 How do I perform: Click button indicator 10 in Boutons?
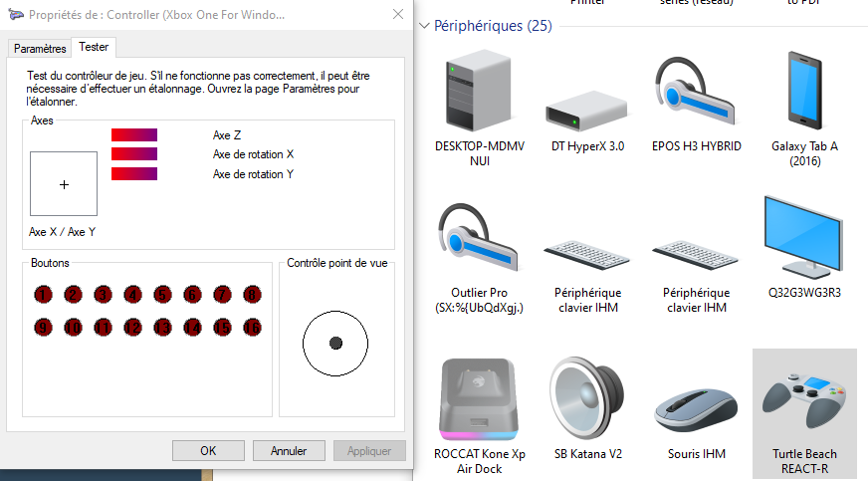point(73,327)
